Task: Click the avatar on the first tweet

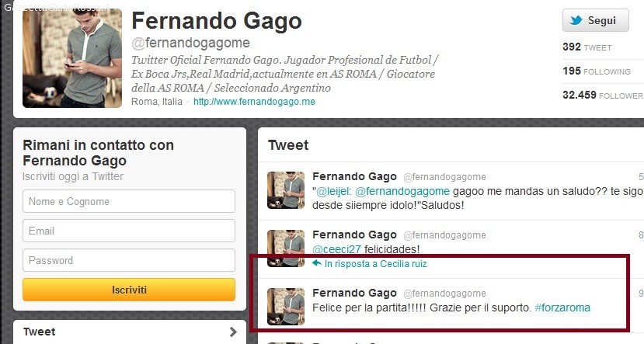Action: pos(286,190)
